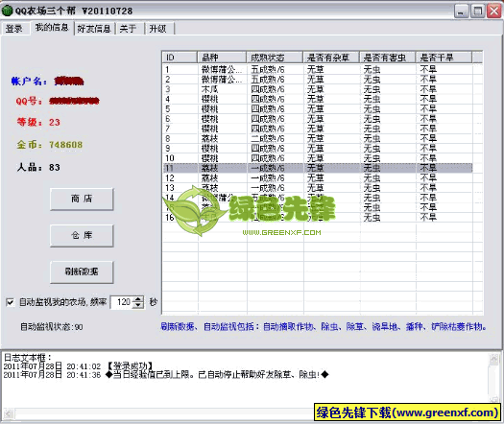Image resolution: width=504 pixels, height=424 pixels.
Task: Click the 金币 value 748608
Action: [x=66, y=145]
